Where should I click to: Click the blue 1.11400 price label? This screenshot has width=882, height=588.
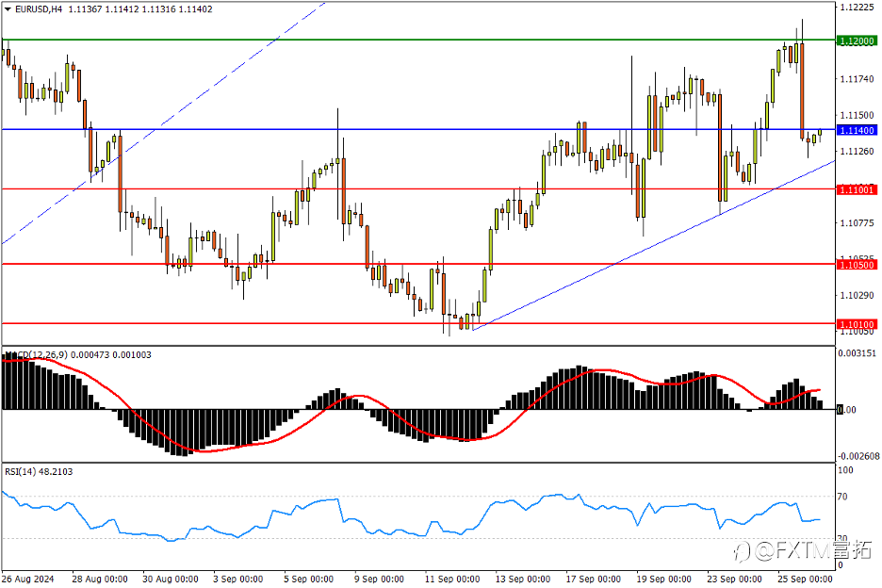pos(857,131)
